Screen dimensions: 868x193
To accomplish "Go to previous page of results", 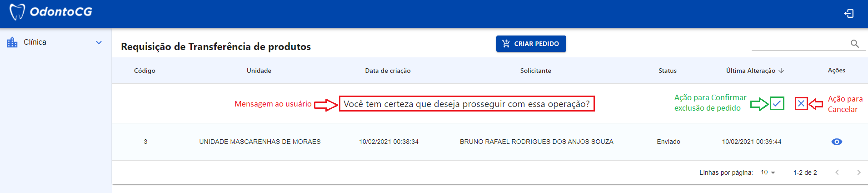I will [837, 173].
